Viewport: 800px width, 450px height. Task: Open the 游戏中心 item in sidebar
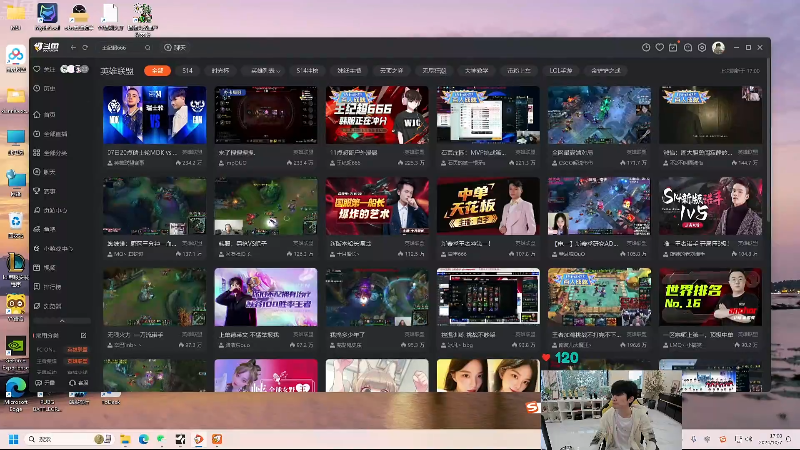coord(50,210)
